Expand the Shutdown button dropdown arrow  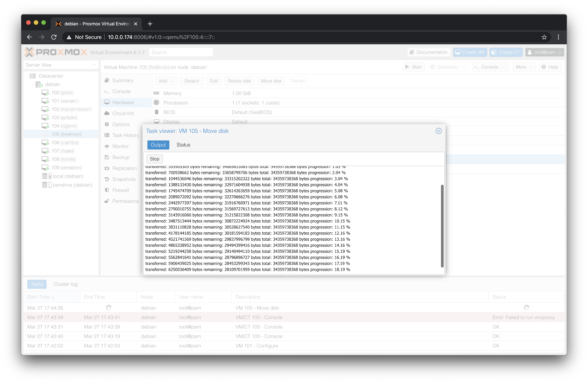coord(463,67)
